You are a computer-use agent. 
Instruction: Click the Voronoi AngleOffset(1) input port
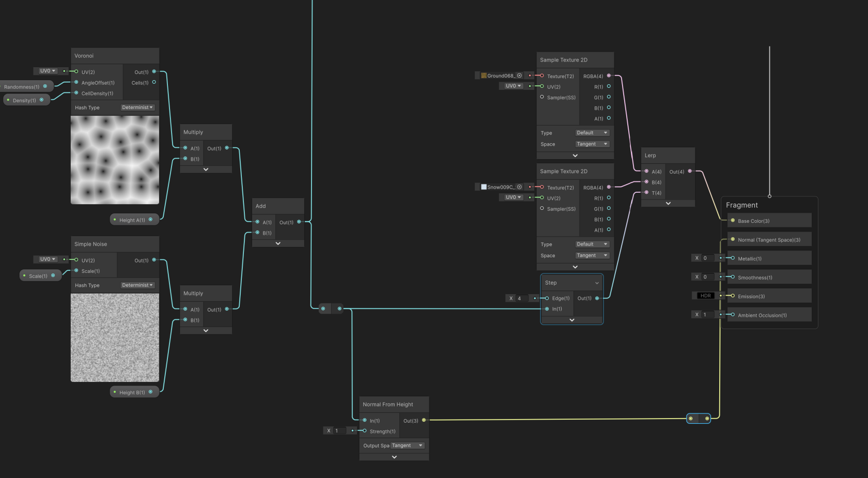pyautogui.click(x=76, y=82)
